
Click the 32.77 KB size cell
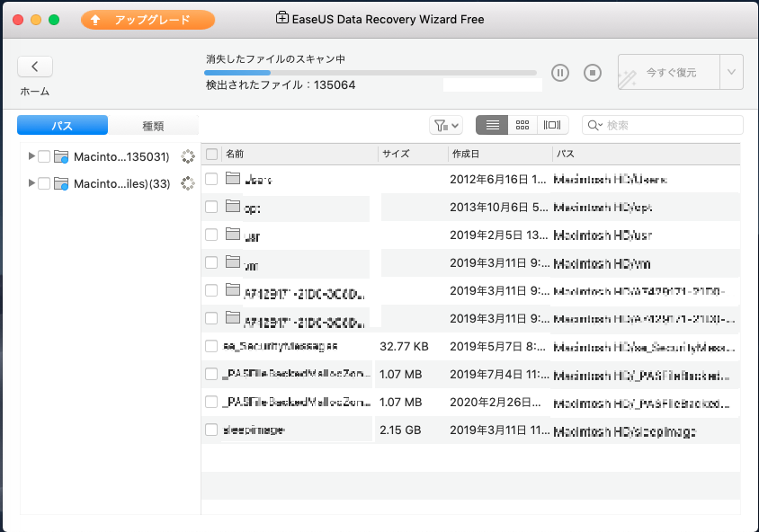click(x=404, y=346)
